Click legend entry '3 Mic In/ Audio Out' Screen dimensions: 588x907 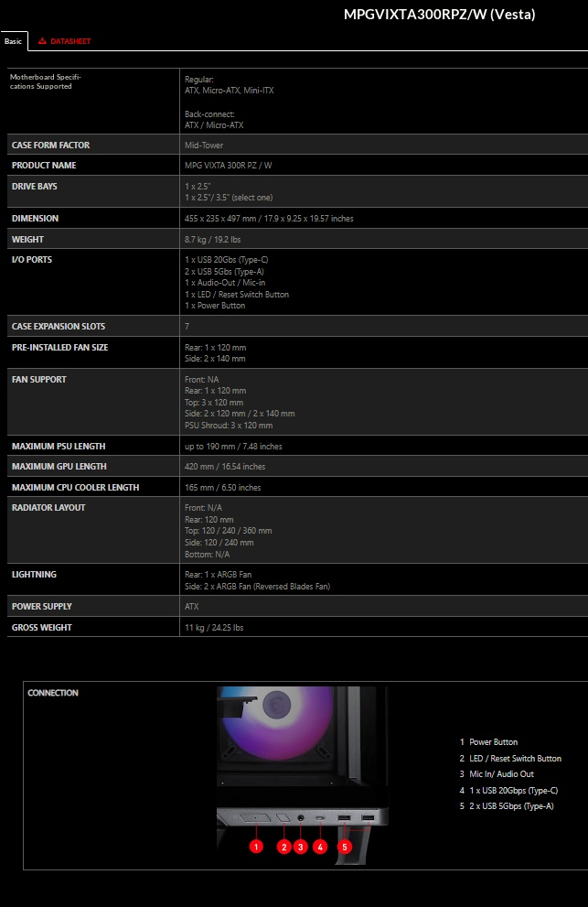(x=497, y=774)
